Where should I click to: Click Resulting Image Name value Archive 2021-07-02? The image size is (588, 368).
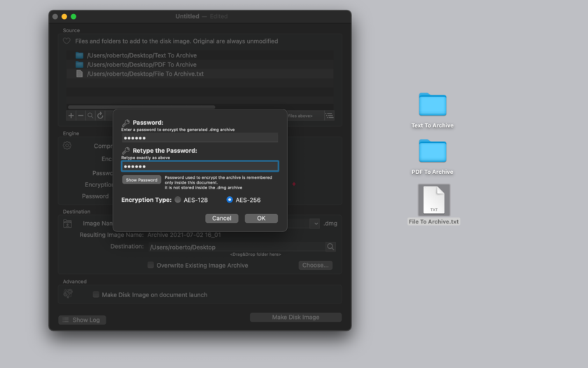click(x=184, y=235)
